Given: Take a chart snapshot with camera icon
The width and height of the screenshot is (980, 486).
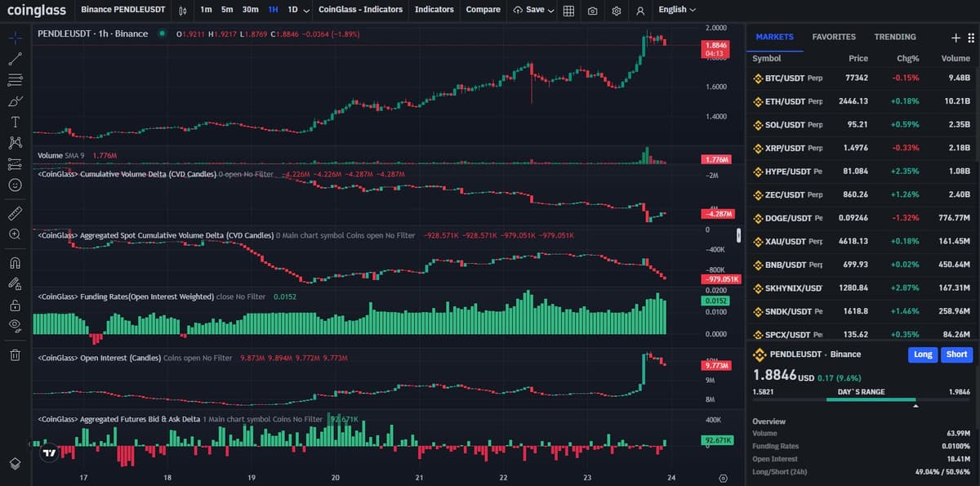Looking at the screenshot, I should coord(592,10).
